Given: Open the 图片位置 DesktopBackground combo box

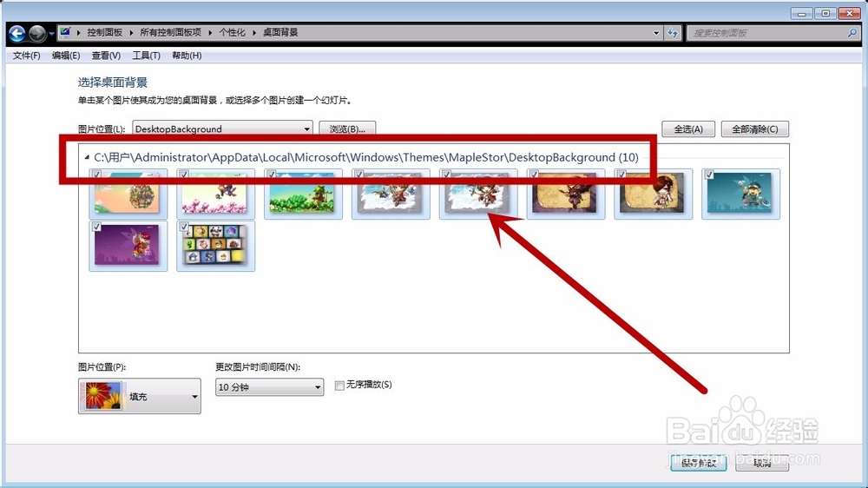Looking at the screenshot, I should [x=222, y=129].
